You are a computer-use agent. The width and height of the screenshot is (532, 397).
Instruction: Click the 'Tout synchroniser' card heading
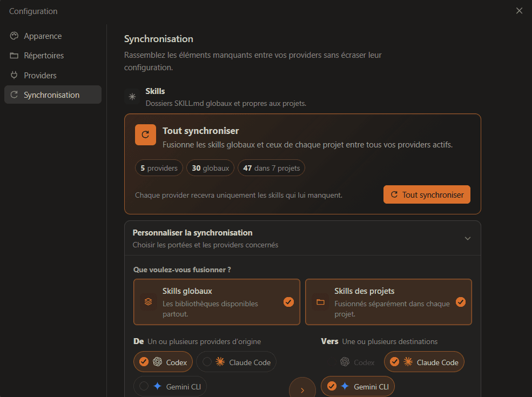click(200, 131)
